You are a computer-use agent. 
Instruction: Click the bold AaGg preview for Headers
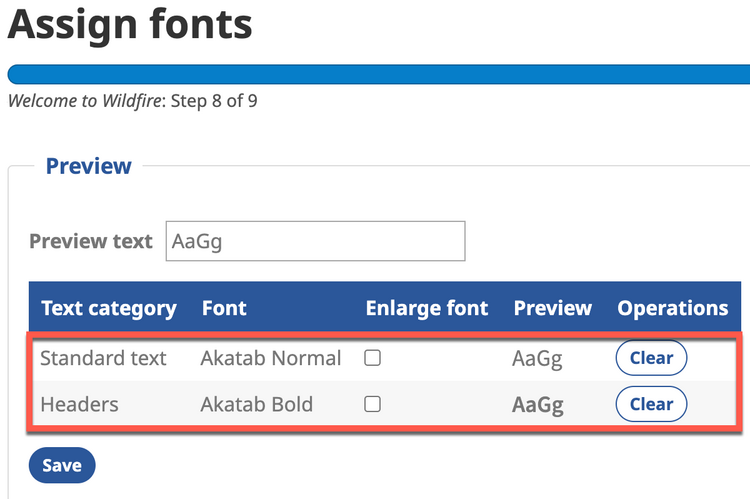[x=538, y=405]
